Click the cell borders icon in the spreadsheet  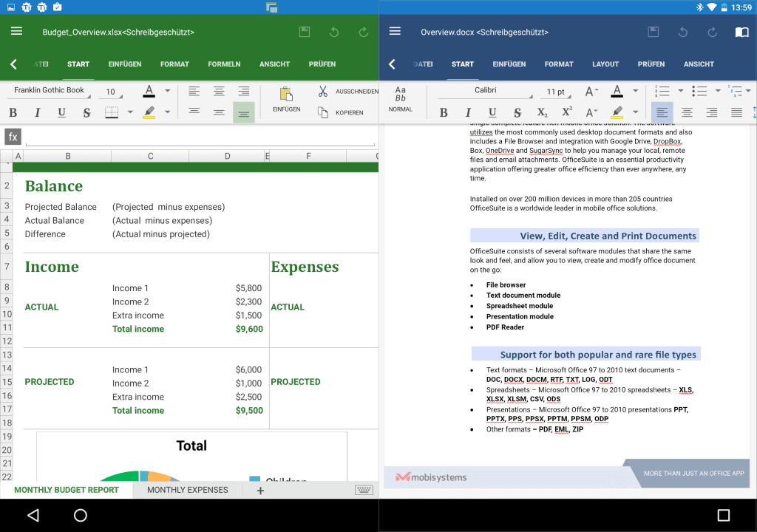coord(112,112)
